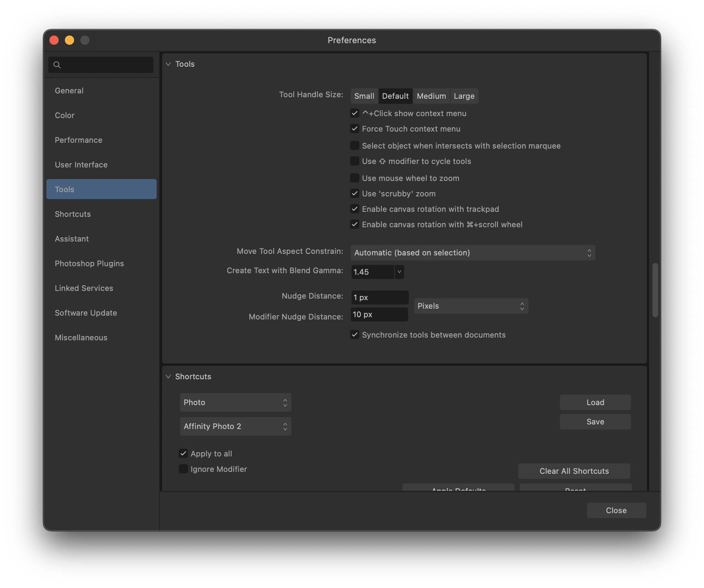Uncheck Synchronize tools between documents
Image resolution: width=704 pixels, height=588 pixels.
click(355, 335)
